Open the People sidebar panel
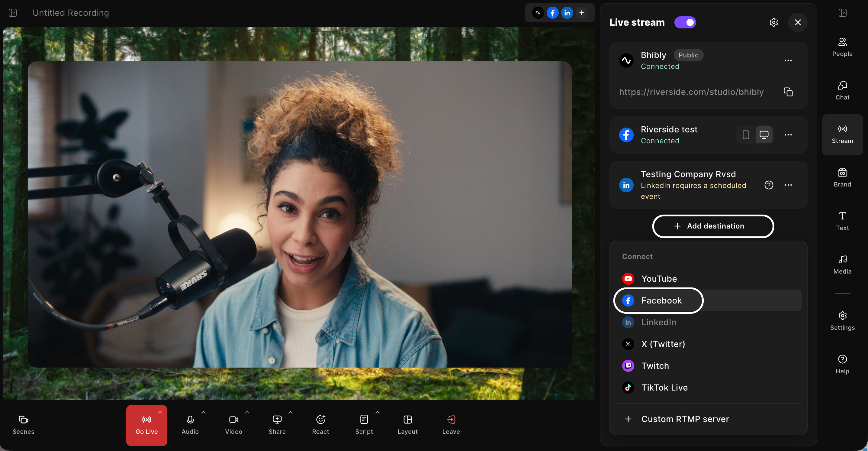Viewport: 868px width, 451px height. point(842,47)
